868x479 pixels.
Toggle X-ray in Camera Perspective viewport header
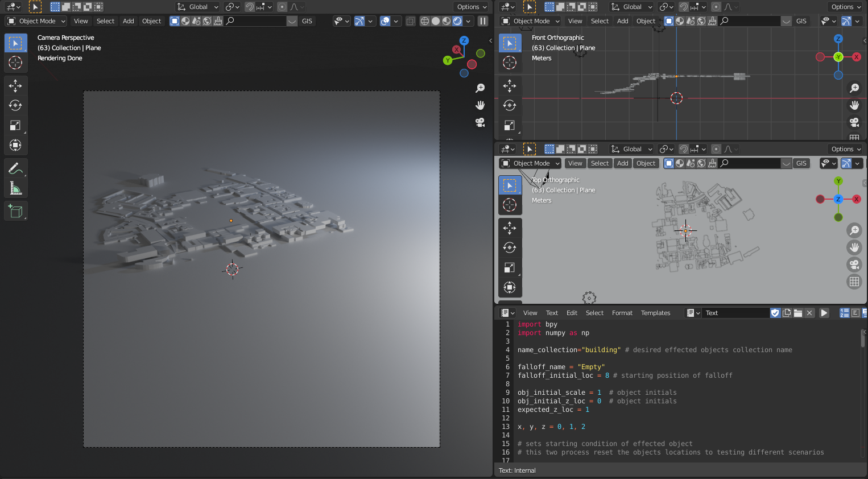[x=411, y=21]
